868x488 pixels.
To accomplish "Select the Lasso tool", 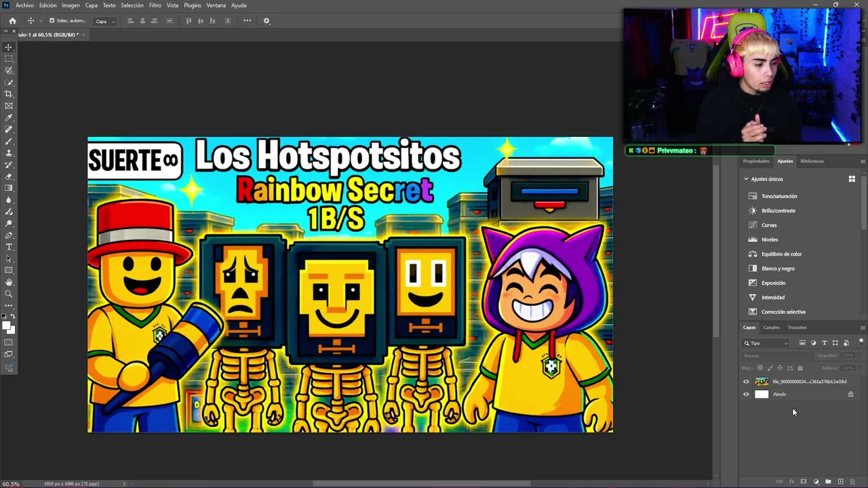I will (9, 70).
